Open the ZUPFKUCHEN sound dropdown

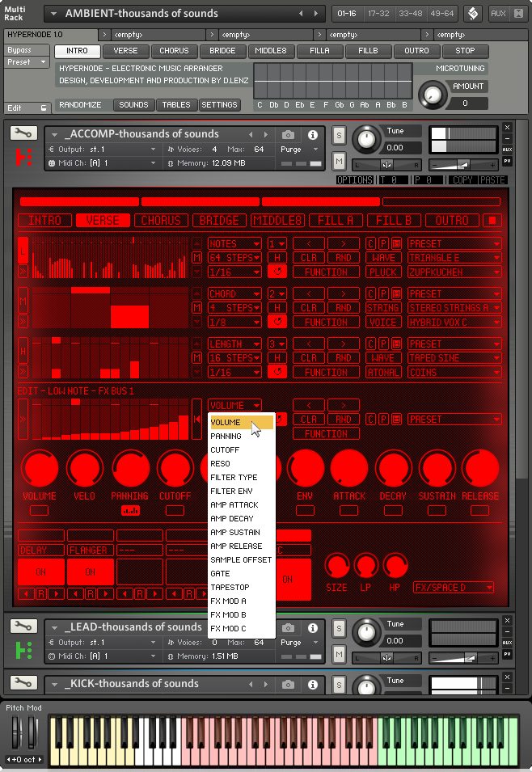454,272
